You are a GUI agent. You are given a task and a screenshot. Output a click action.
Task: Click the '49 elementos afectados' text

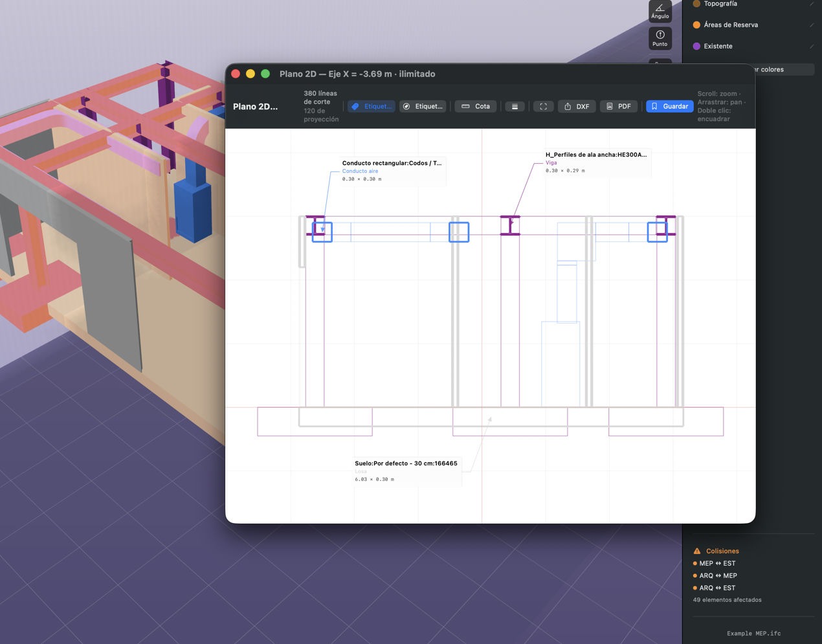pyautogui.click(x=727, y=600)
